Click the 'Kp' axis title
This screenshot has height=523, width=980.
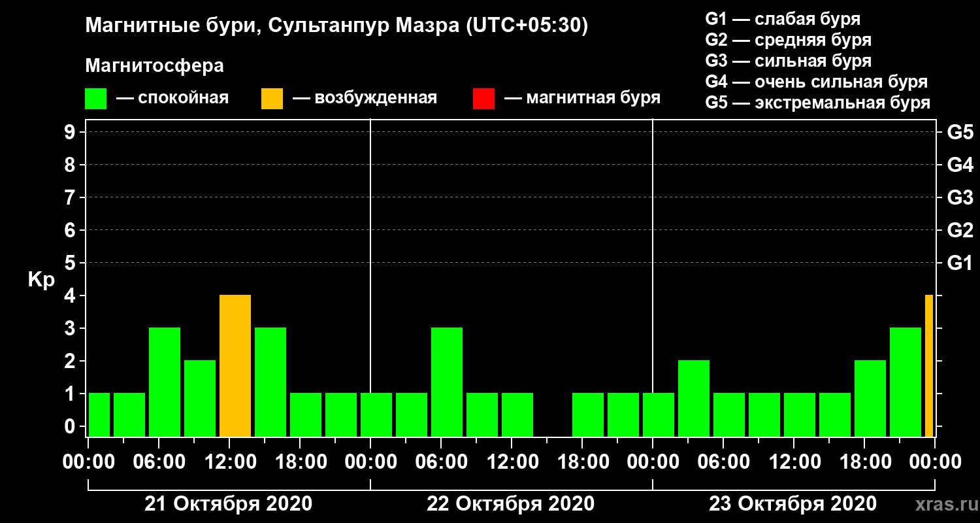41,280
